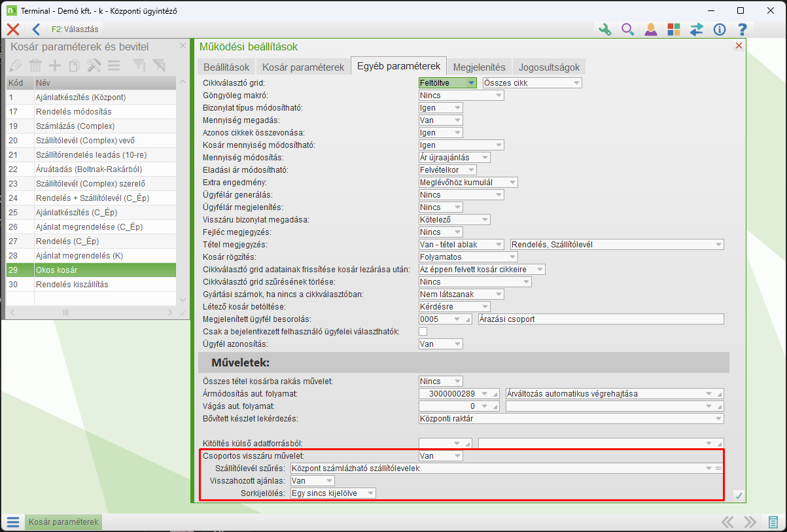Click the red X exit icon in toolbar
787x532 pixels.
[13, 29]
